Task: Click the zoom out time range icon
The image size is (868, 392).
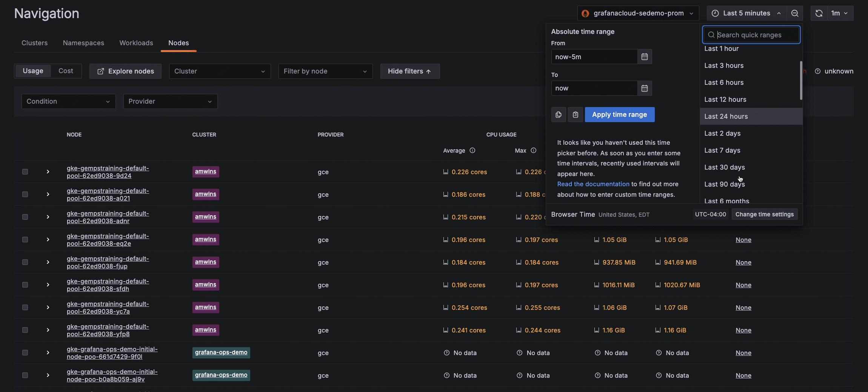Action: click(795, 13)
